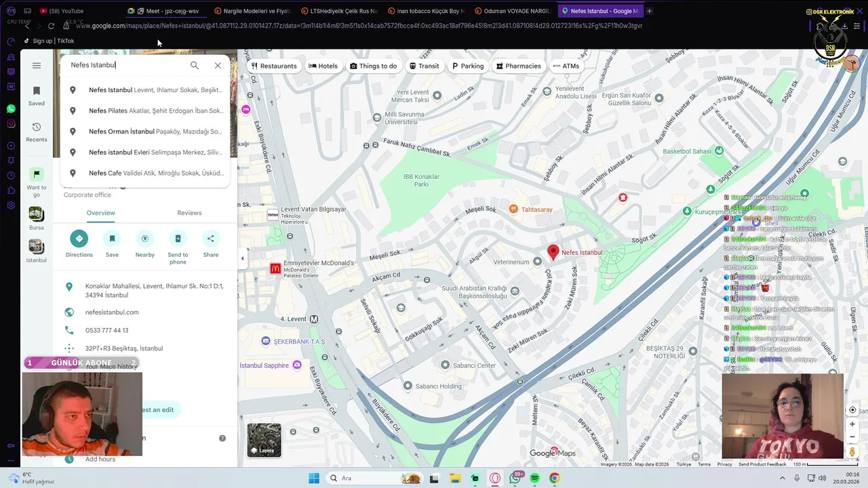Switch to Oduman VOYAGE NARGIL tab
The width and height of the screenshot is (868, 488).
514,11
